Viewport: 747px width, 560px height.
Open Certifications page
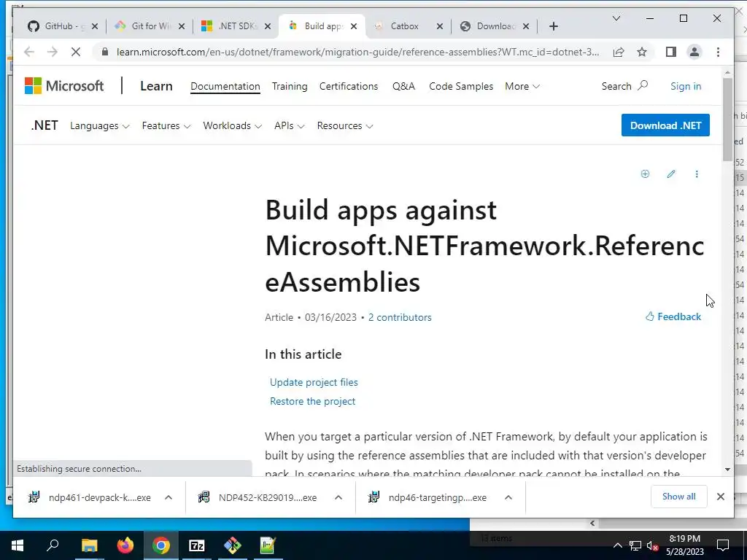pos(349,86)
